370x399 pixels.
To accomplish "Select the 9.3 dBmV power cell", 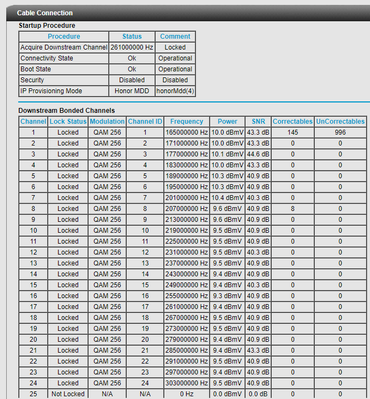I will coord(227,296).
